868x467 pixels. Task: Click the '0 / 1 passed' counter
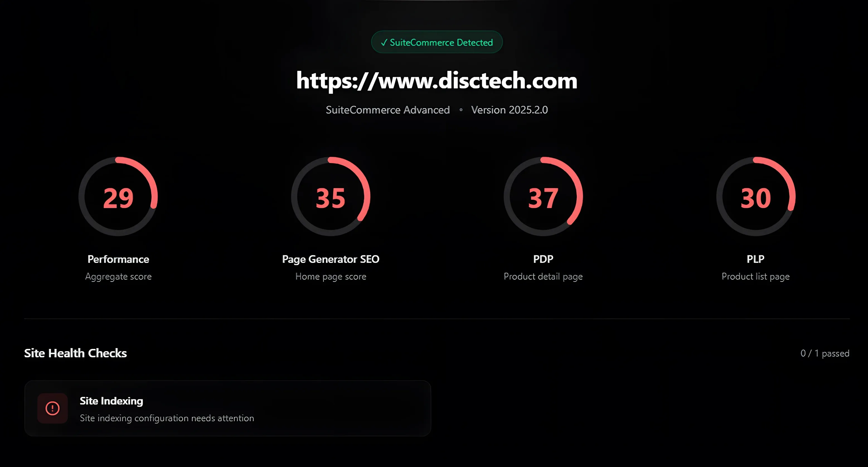pyautogui.click(x=825, y=353)
